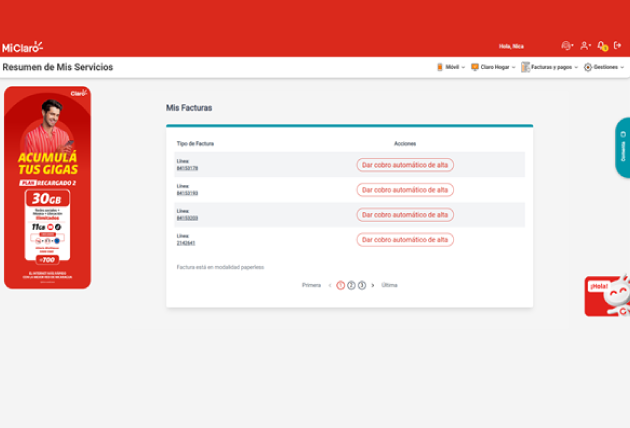Click the MiClaro logo
This screenshot has height=428, width=630.
click(22, 47)
